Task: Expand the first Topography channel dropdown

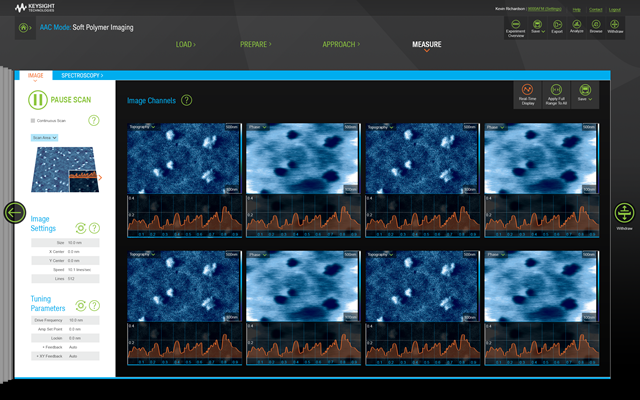Action: pyautogui.click(x=145, y=127)
